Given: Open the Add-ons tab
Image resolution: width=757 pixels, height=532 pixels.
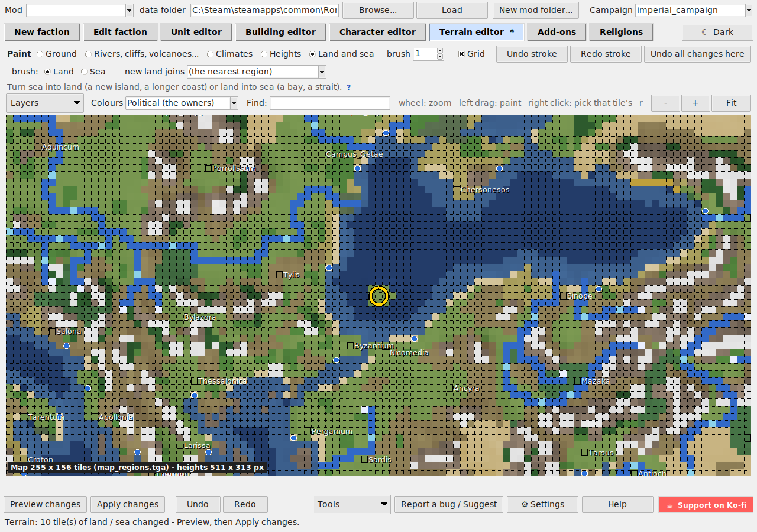Looking at the screenshot, I should [557, 32].
